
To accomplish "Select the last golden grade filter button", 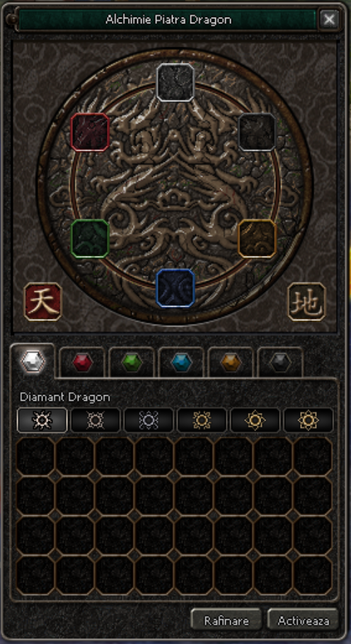I will (x=309, y=420).
